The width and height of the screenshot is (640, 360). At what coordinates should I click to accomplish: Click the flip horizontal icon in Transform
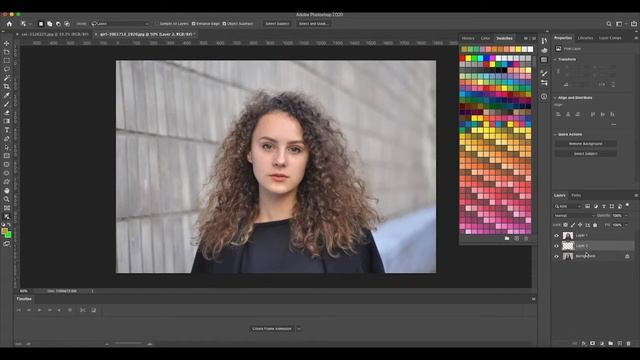[602, 84]
